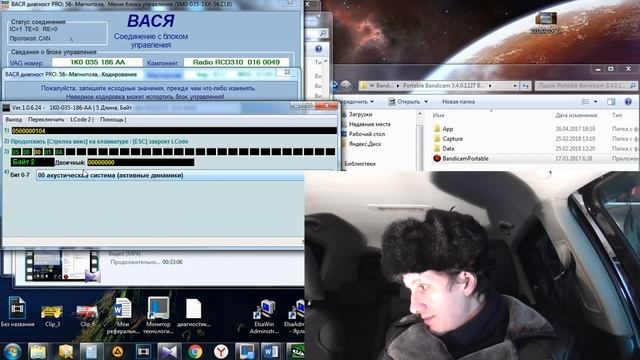Open Google Chrome from the taskbar

click(195, 351)
